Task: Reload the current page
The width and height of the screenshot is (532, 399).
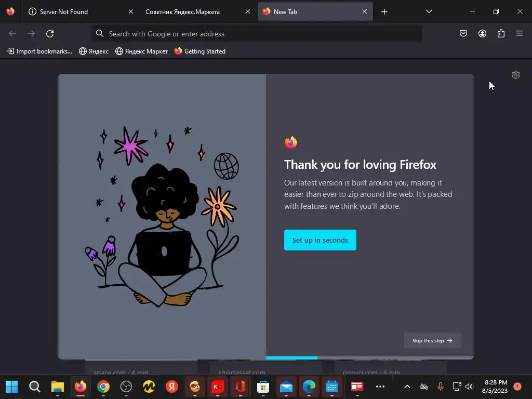Action: click(50, 34)
